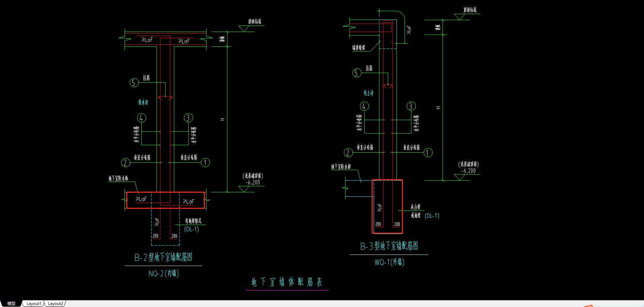Select vertical ≥LaF inside B-3 red box

pos(379,207)
